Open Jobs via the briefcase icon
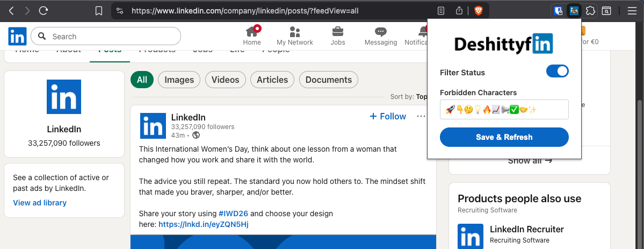Screen dimensions: 644x249 [338, 35]
